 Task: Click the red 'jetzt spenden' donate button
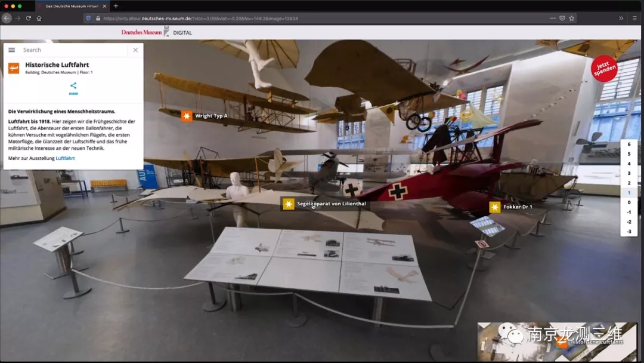tap(603, 68)
